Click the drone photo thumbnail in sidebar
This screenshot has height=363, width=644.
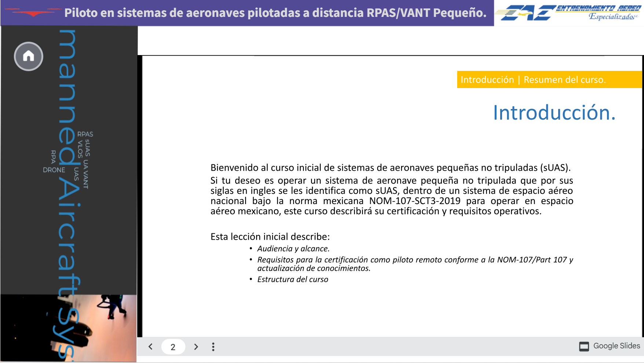[x=69, y=328]
